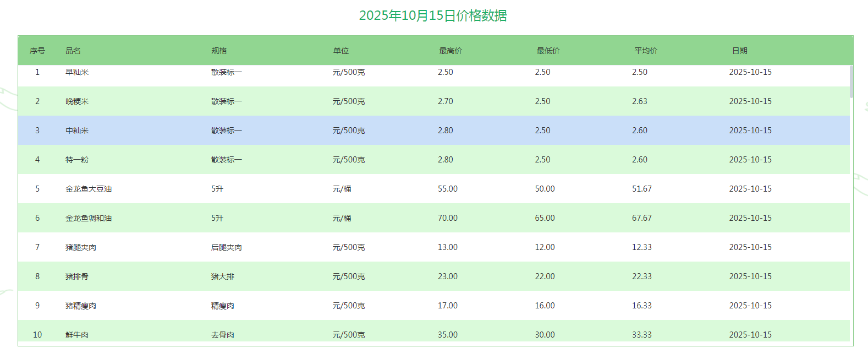Click the 平均价 column header
The image size is (868, 353).
[646, 51]
